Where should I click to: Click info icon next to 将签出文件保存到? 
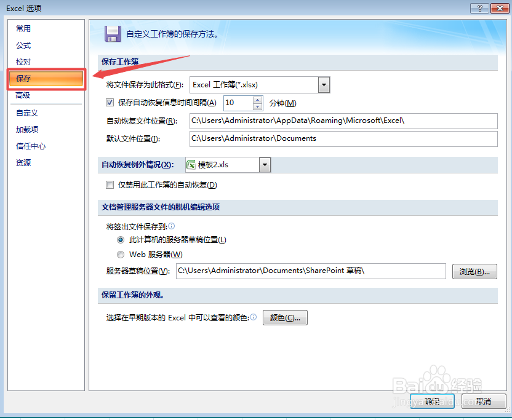pos(172,226)
